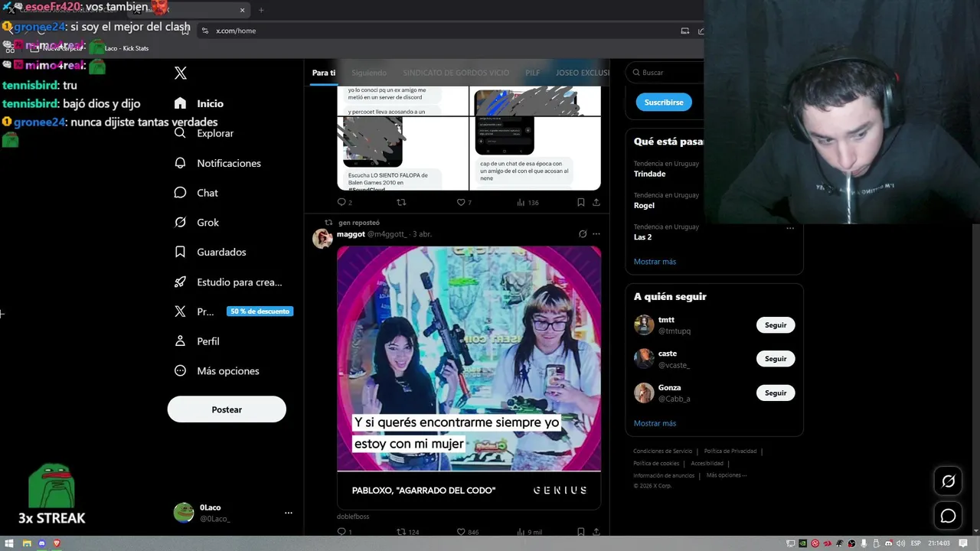980x551 pixels.
Task: Open Explorar search icon
Action: 180,133
